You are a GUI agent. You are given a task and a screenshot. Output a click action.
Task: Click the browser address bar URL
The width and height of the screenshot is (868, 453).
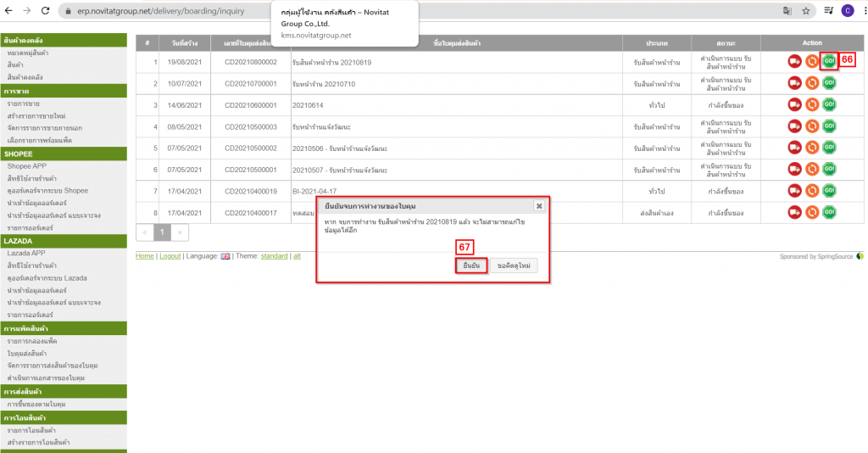170,11
